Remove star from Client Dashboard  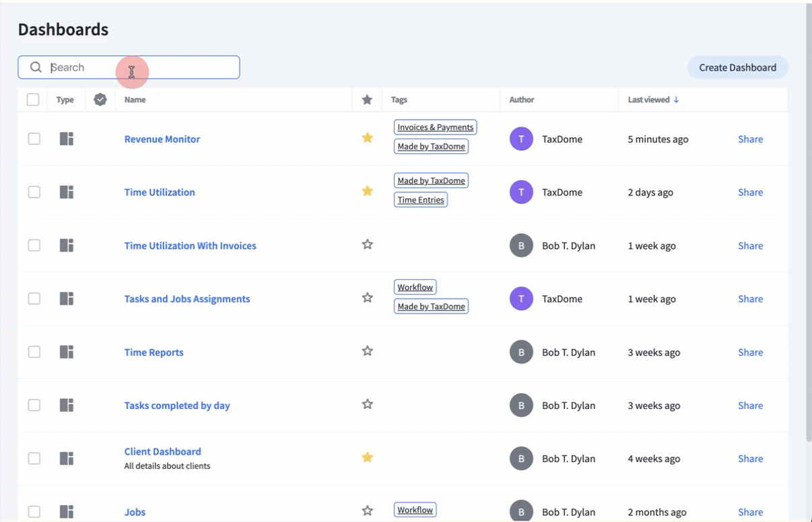[x=367, y=457]
